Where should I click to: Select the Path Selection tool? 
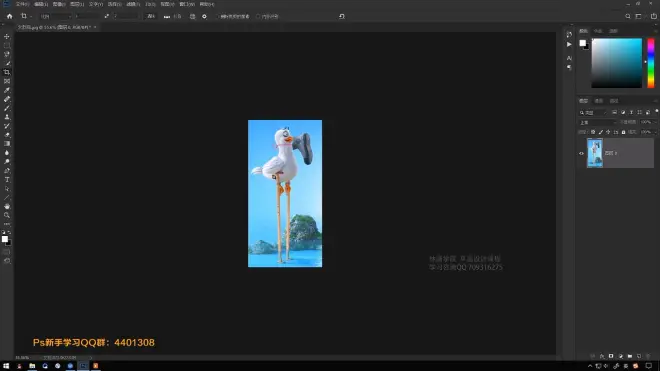coord(7,189)
